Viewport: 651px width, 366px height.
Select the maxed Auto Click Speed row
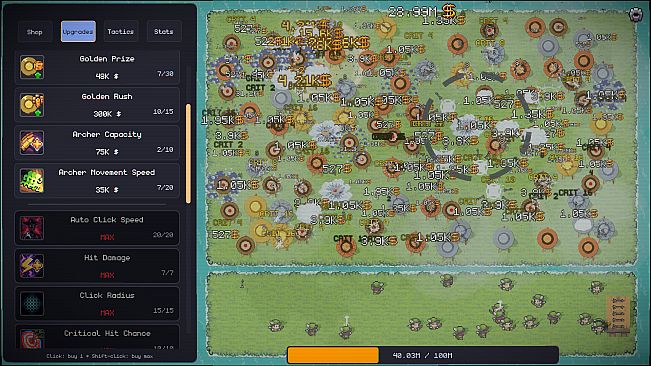(97, 228)
